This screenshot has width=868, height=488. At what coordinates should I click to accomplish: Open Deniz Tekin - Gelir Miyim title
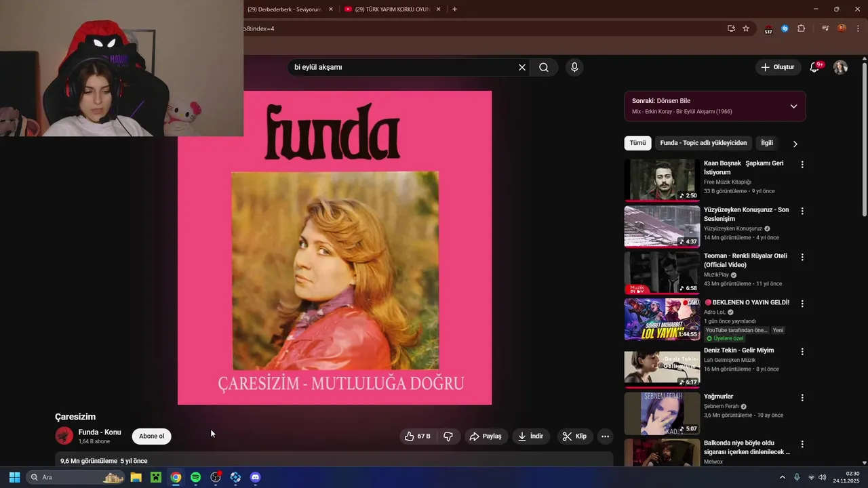click(x=738, y=350)
